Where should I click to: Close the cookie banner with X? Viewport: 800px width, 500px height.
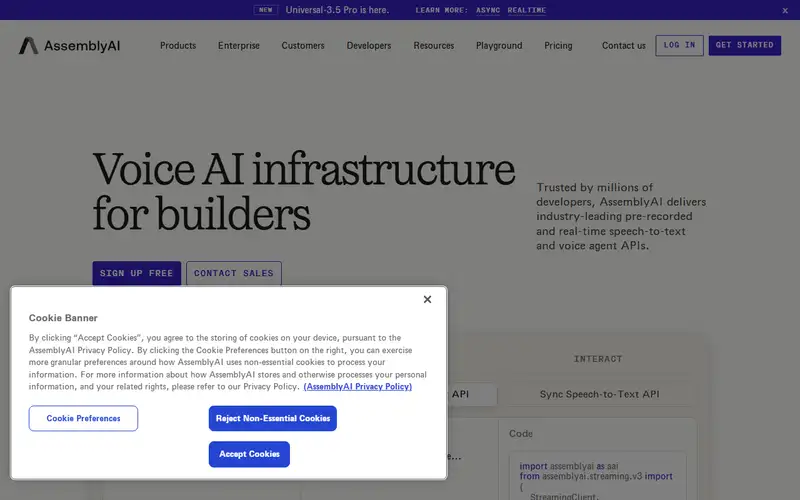[428, 299]
